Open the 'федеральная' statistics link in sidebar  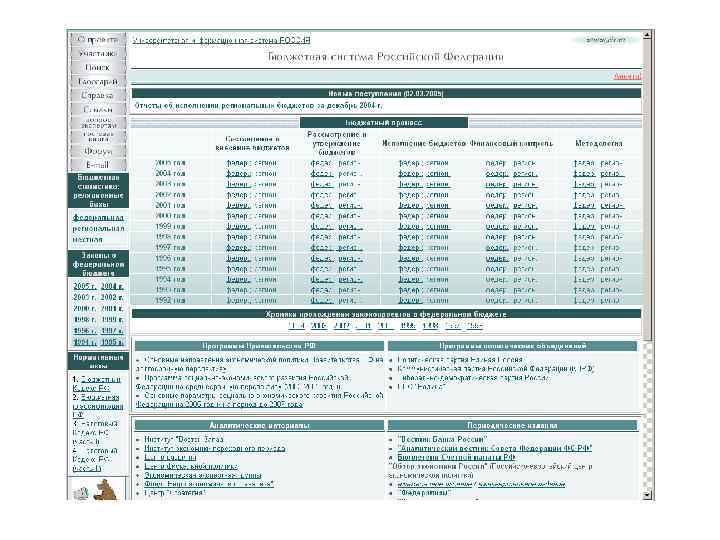coord(98,217)
